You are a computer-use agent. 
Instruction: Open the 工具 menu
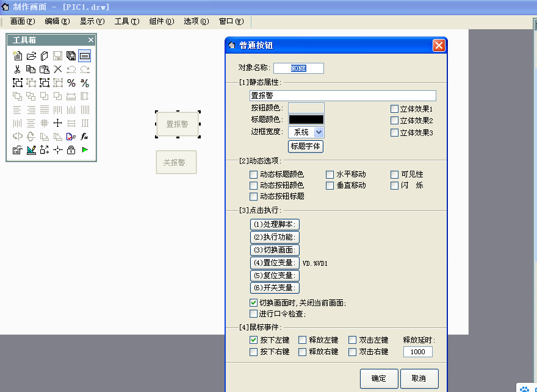tap(126, 21)
